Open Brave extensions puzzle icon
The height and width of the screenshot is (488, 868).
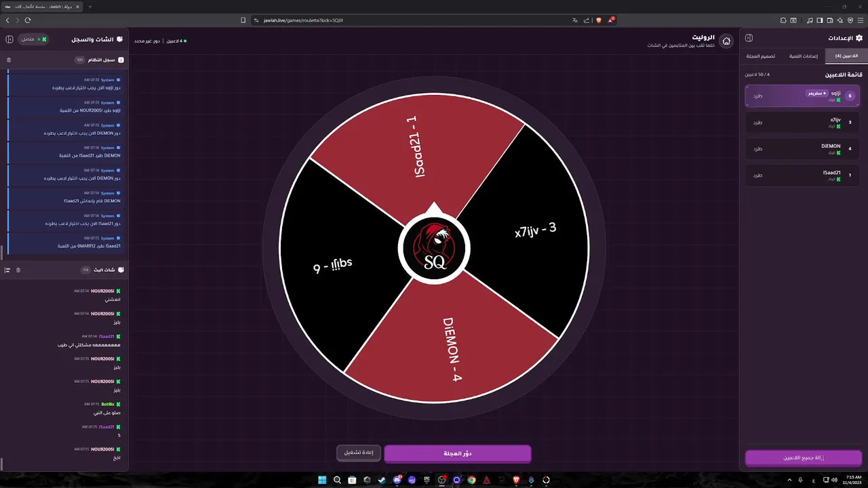[785, 20]
